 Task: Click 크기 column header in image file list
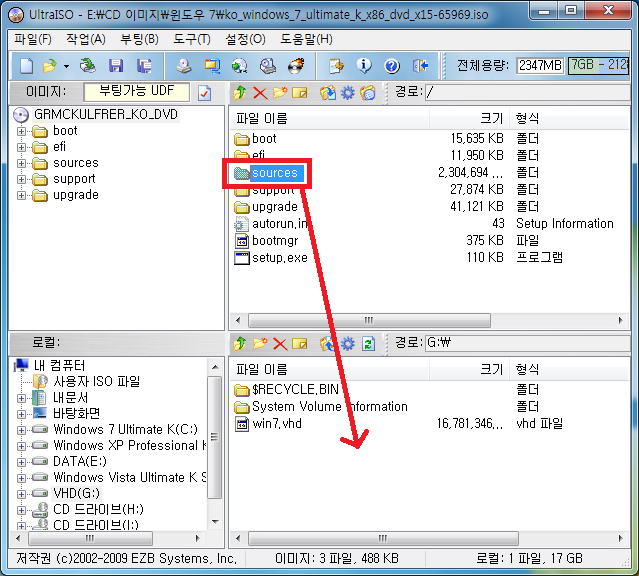coord(469,118)
